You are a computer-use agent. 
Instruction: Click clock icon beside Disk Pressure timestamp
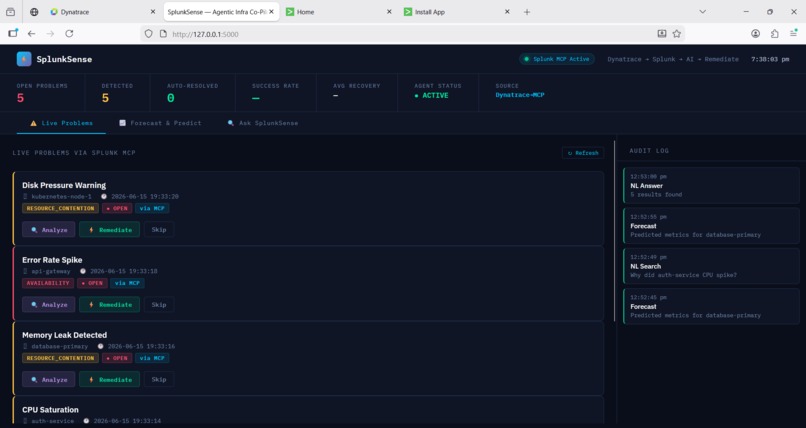coord(104,197)
